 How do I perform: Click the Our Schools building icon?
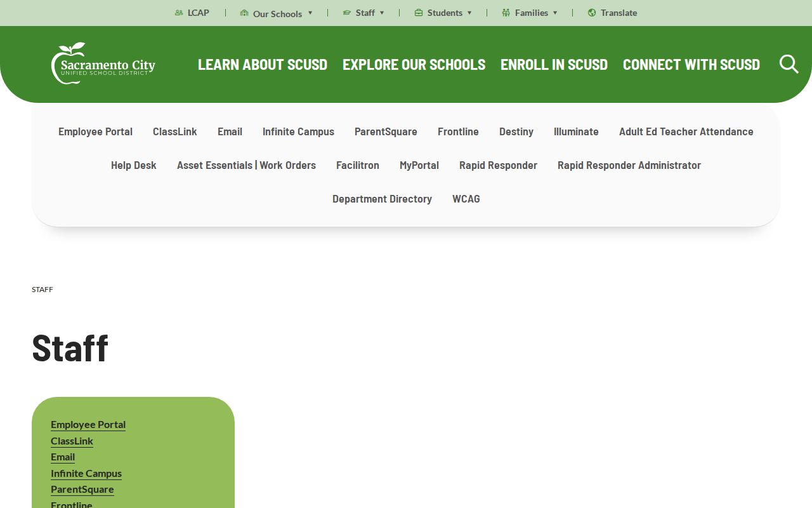244,13
